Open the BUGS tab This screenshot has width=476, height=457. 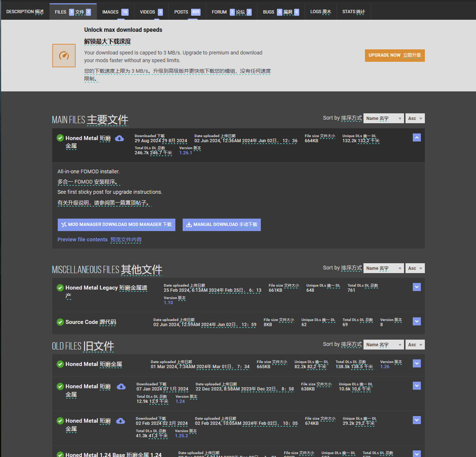(x=280, y=11)
